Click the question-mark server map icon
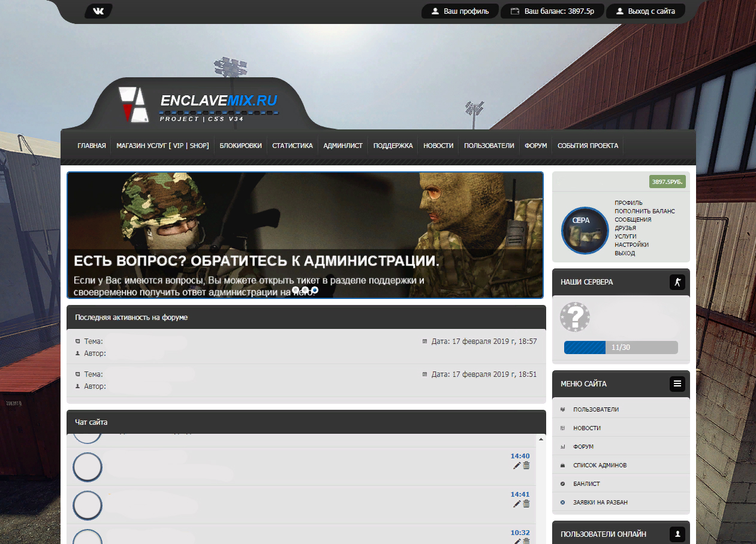Screen dimensions: 756x544 pos(575,318)
